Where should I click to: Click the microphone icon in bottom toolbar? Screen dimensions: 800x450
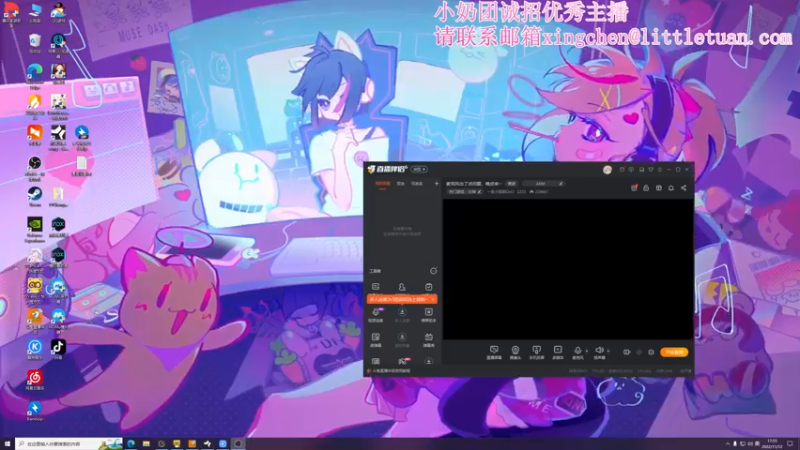tap(578, 351)
